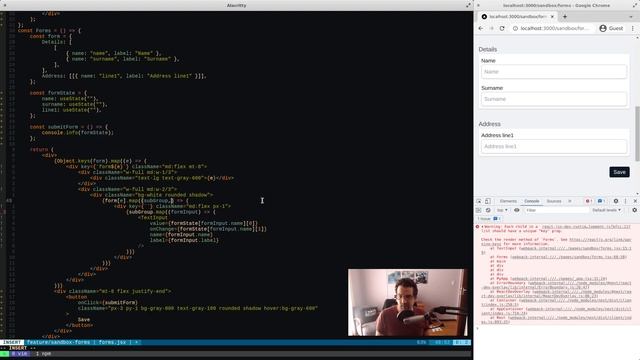The width and height of the screenshot is (640, 360).
Task: Switch to the Sources tab in DevTools
Action: (x=554, y=201)
